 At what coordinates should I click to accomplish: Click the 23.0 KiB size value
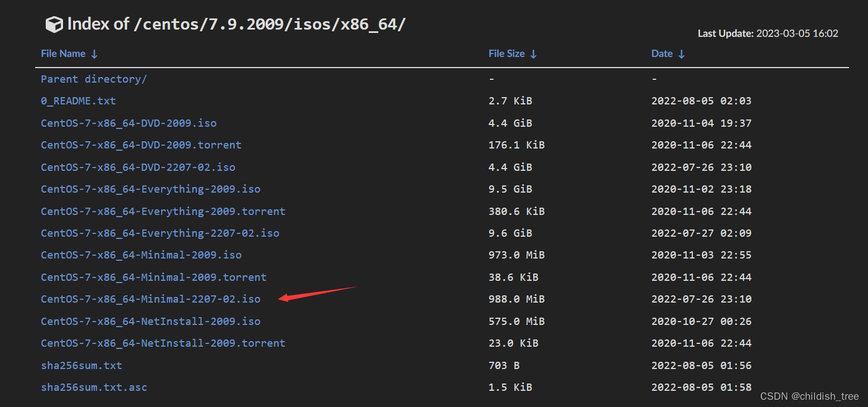[x=514, y=343]
